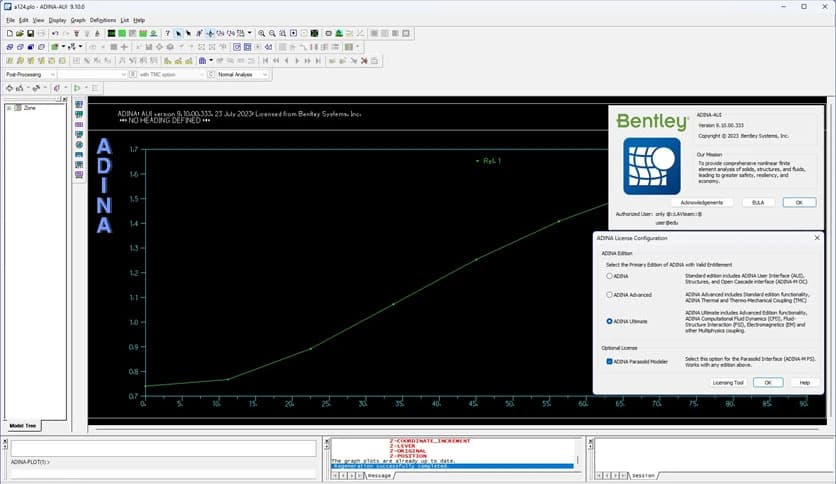This screenshot has height=484, width=836.
Task: Click the Undo arrow icon
Action: 54,33
